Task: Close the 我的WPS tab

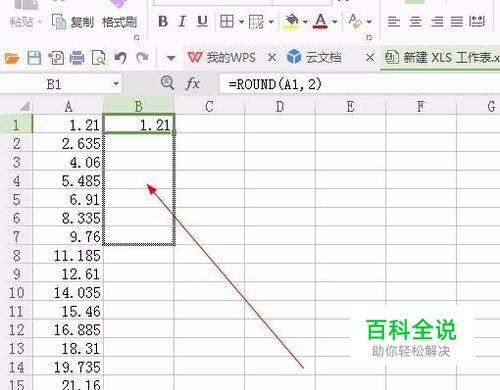Action: (x=272, y=58)
